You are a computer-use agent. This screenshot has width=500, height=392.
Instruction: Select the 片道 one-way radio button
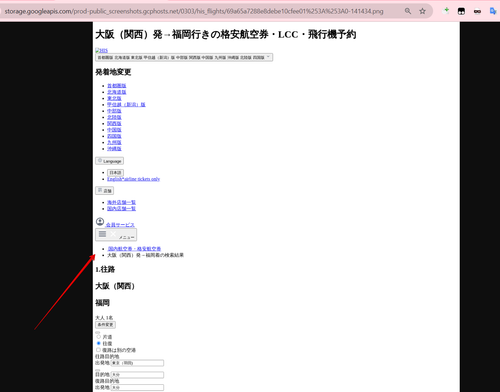coord(98,337)
